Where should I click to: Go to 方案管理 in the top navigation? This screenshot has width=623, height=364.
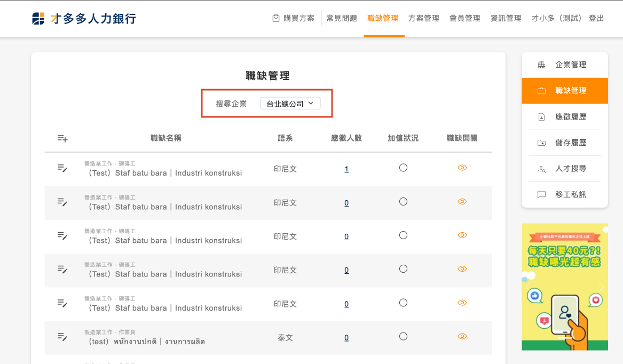[x=423, y=18]
